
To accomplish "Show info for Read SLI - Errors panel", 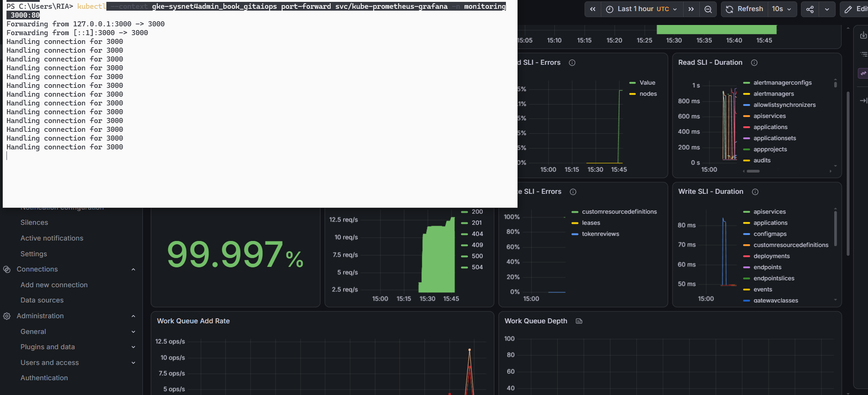I will coord(572,62).
